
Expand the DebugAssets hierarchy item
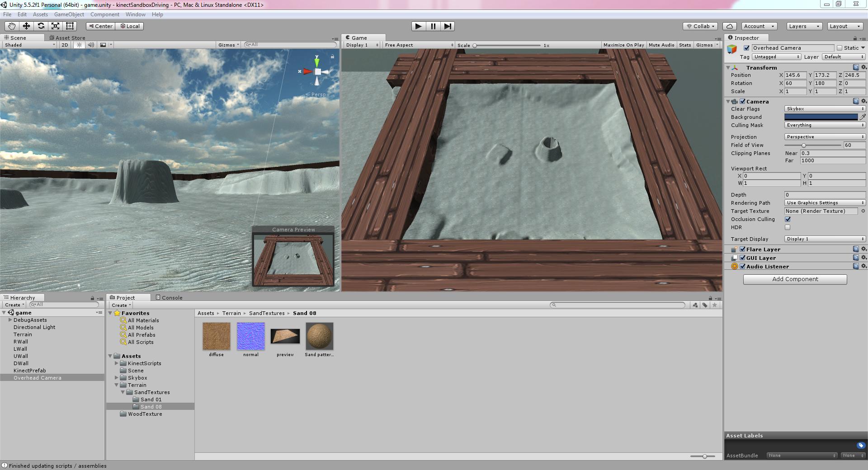click(x=10, y=320)
